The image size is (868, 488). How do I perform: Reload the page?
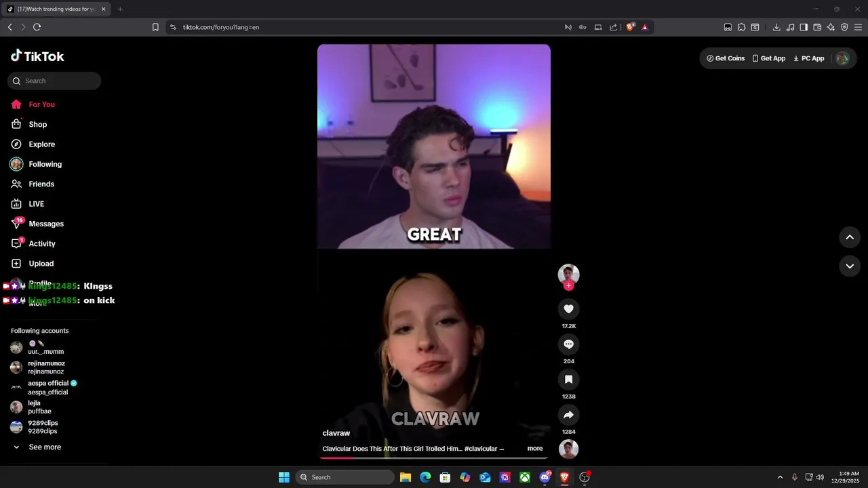(x=37, y=27)
